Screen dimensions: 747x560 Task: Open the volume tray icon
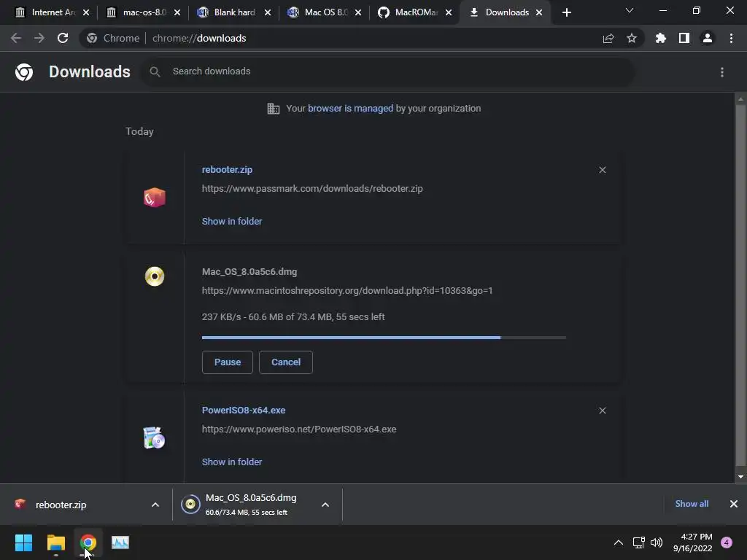(657, 542)
